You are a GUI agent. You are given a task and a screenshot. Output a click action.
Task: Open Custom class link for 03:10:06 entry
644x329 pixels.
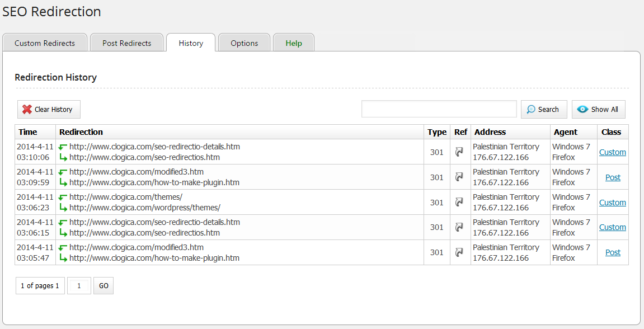(x=613, y=152)
